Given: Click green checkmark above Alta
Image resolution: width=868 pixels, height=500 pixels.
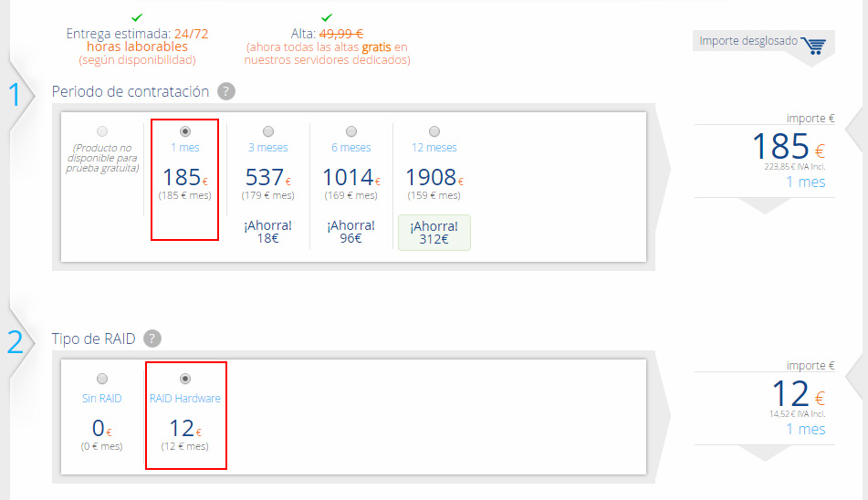Looking at the screenshot, I should point(327,17).
